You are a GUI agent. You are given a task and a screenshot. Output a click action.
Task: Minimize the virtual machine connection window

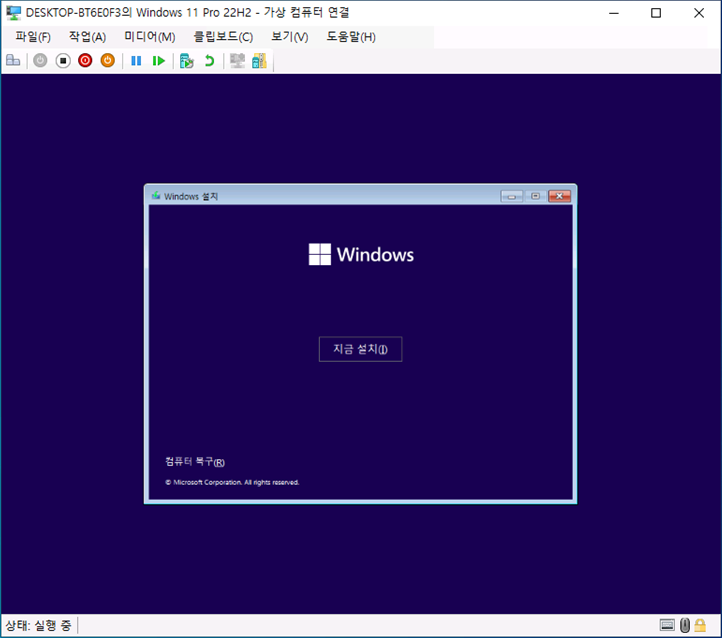[614, 13]
